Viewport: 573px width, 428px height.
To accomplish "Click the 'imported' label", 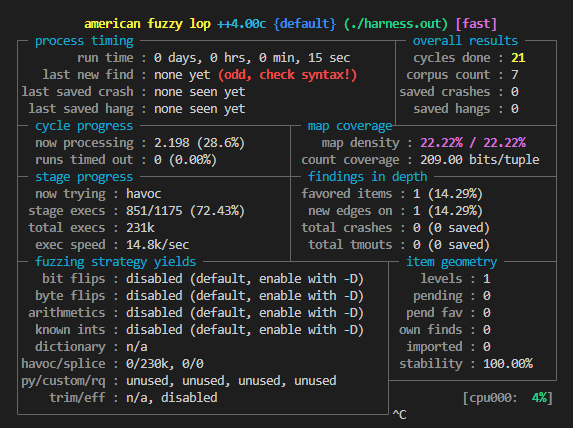I will (434, 347).
